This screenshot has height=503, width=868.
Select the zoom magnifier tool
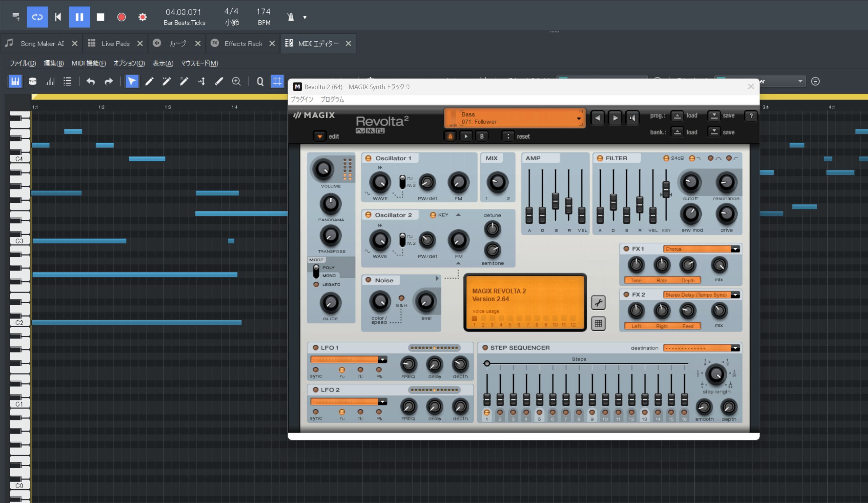[x=236, y=81]
